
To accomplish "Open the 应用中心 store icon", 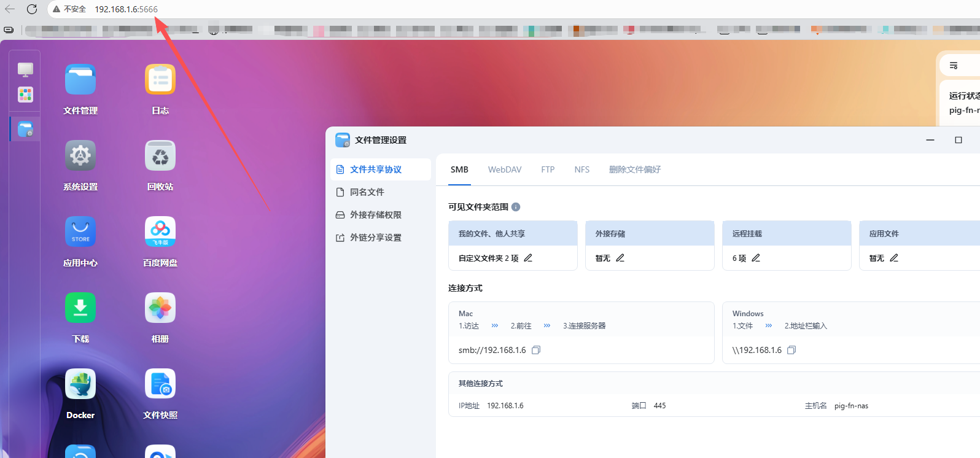I will [x=80, y=232].
